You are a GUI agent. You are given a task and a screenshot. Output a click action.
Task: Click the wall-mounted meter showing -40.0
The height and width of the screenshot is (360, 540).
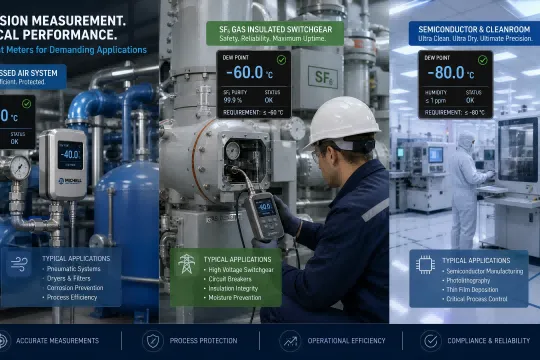tap(64, 164)
